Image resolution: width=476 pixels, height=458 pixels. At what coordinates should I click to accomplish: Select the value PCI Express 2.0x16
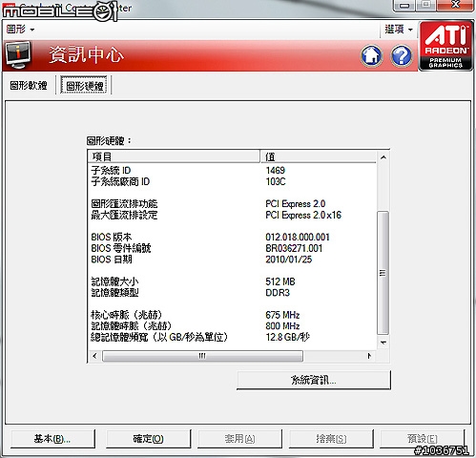click(x=303, y=215)
